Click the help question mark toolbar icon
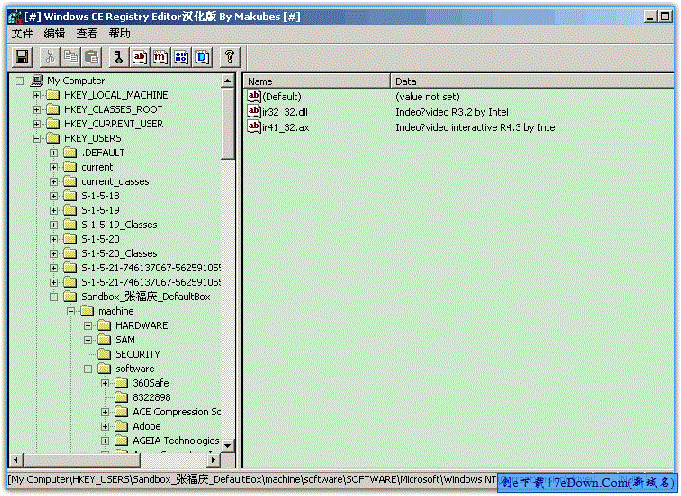Screen dimensions: 681x496 click(x=229, y=57)
